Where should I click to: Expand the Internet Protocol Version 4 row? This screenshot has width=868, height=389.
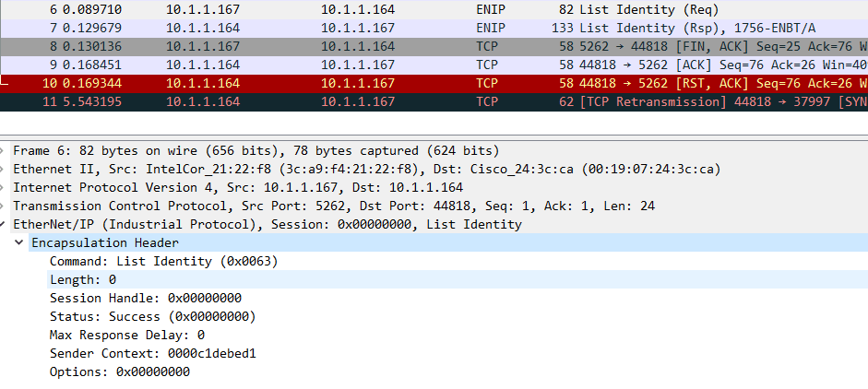pos(2,187)
